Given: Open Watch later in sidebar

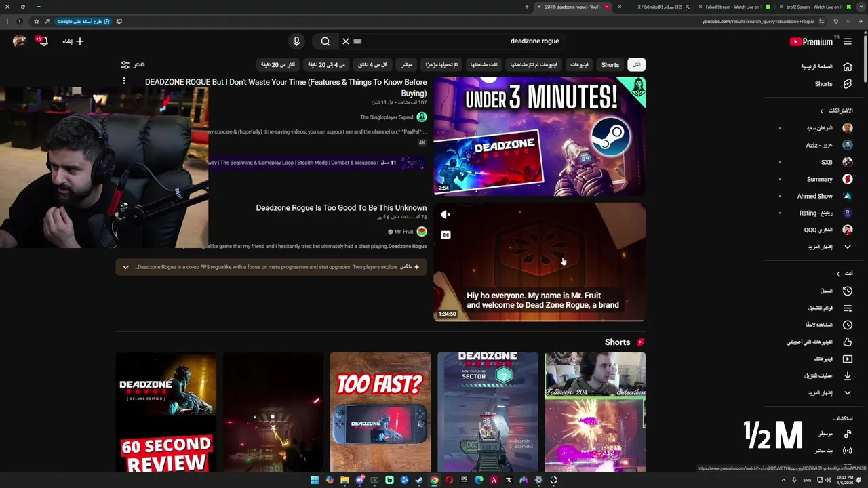Looking at the screenshot, I should [829, 325].
